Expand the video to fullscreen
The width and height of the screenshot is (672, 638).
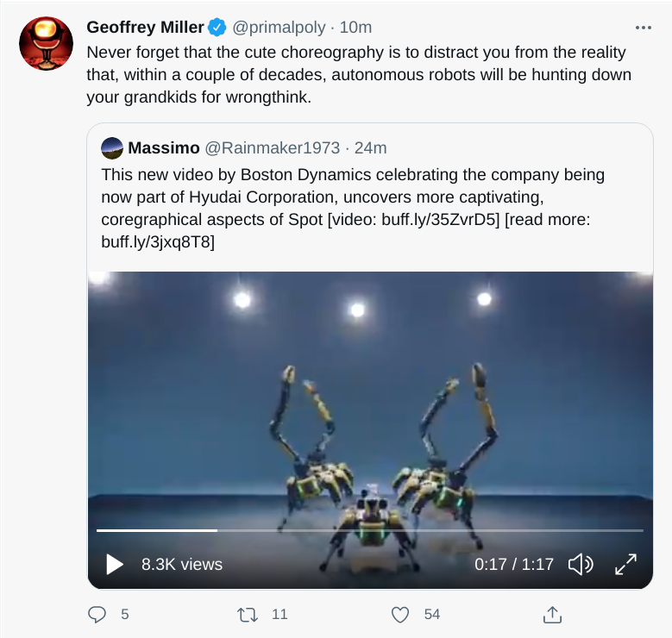(625, 565)
